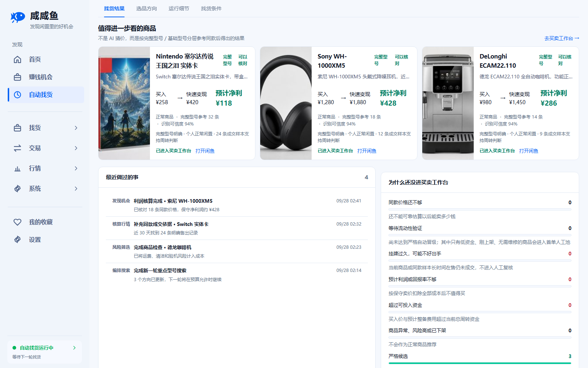Switch to the 选品方向 tab
Screen dimensions: 588x368
(147, 8)
